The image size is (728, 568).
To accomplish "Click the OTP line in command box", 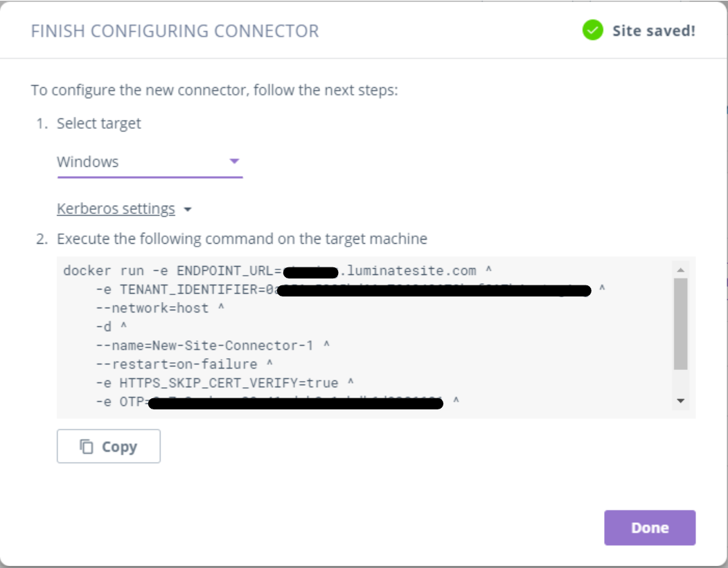I will click(125, 401).
